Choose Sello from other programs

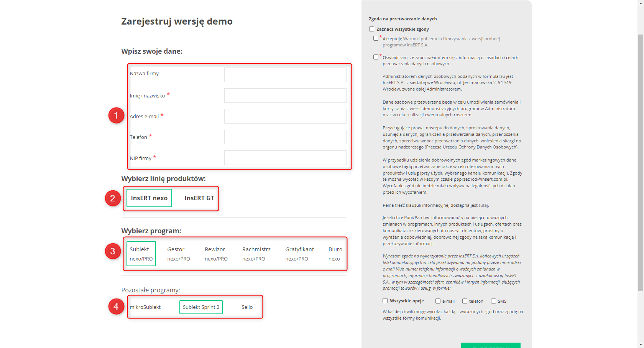[247, 307]
